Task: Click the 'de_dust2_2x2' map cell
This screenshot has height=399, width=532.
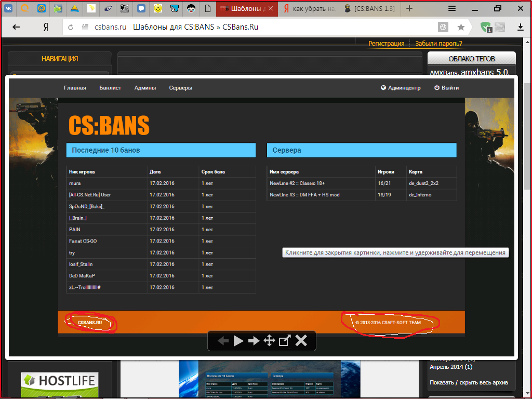Action: click(x=431, y=183)
